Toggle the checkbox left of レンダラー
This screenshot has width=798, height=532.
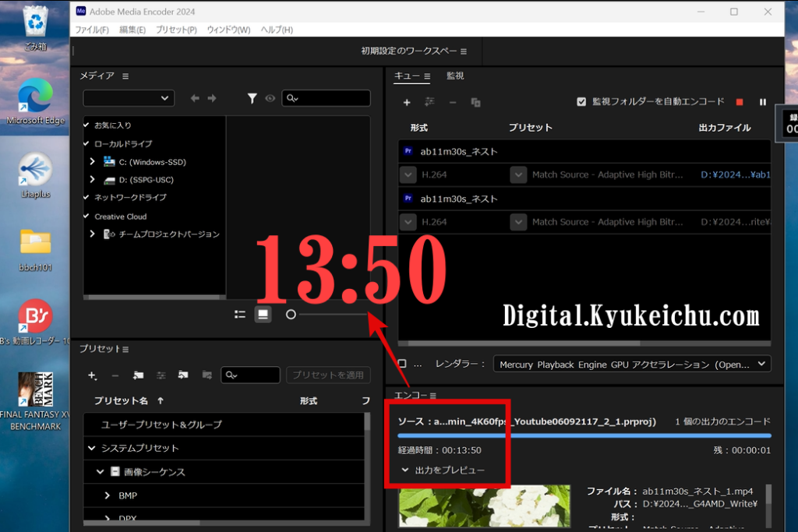402,364
